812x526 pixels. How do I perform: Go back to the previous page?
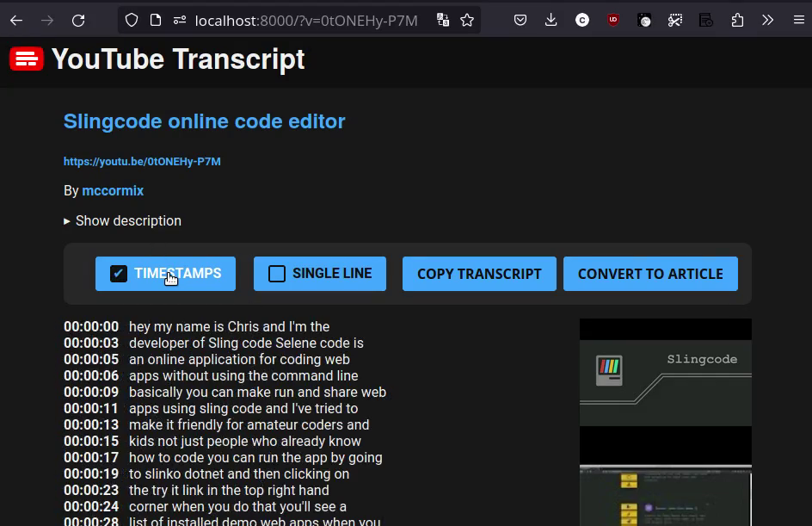coord(16,20)
